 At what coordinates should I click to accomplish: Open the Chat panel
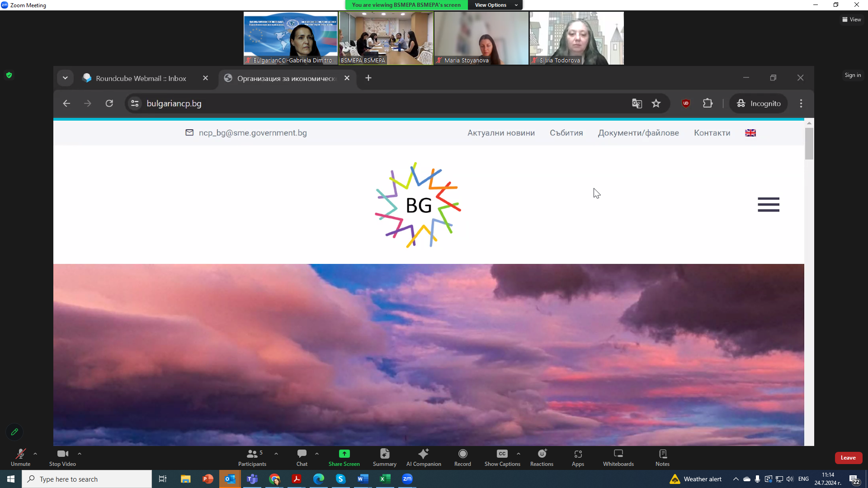click(302, 457)
